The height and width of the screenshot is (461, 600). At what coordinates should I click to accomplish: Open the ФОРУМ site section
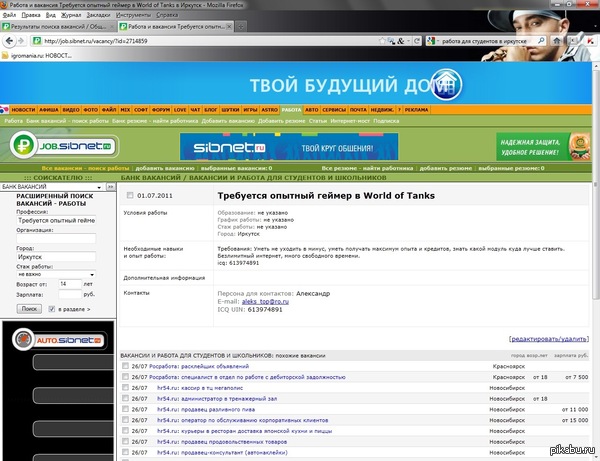pos(161,110)
